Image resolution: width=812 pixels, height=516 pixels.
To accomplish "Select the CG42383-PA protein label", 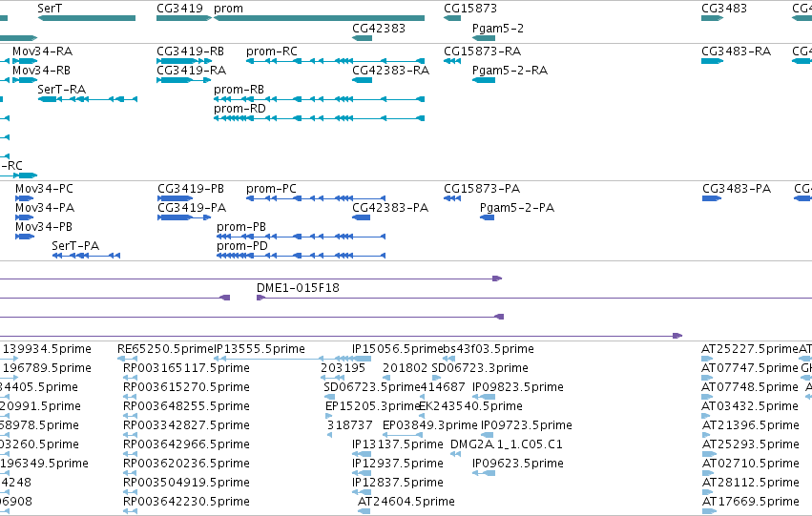I will point(390,208).
